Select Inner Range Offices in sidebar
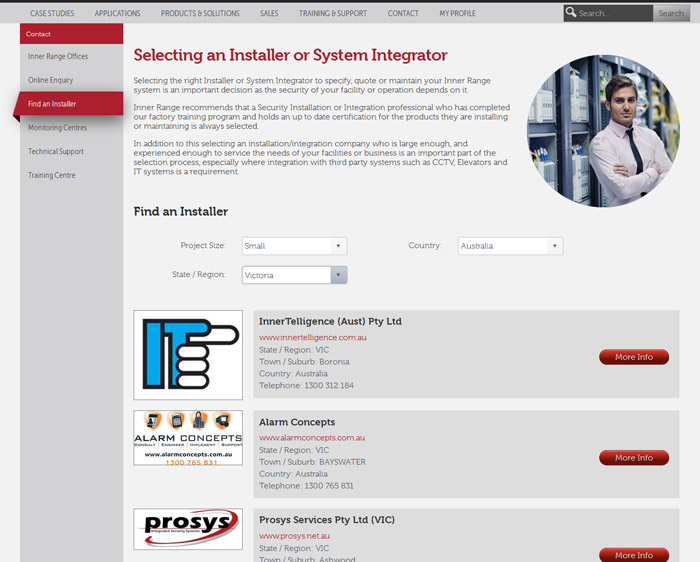 coord(58,56)
